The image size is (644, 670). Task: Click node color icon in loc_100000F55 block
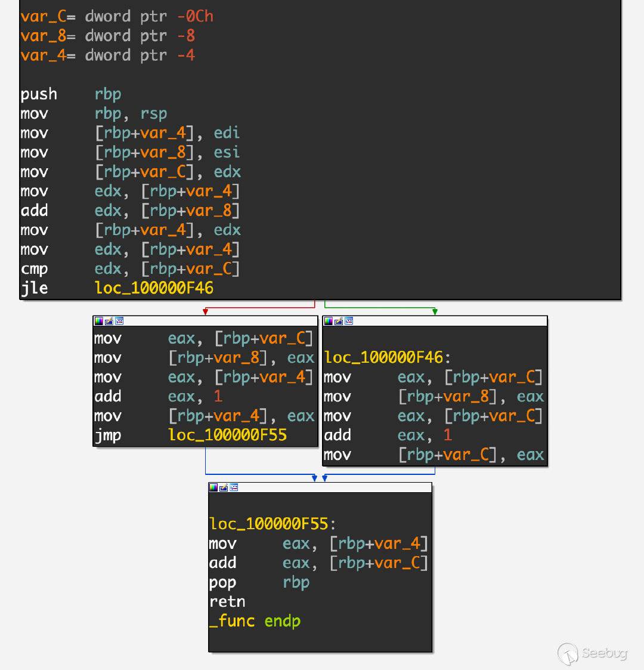coord(213,487)
